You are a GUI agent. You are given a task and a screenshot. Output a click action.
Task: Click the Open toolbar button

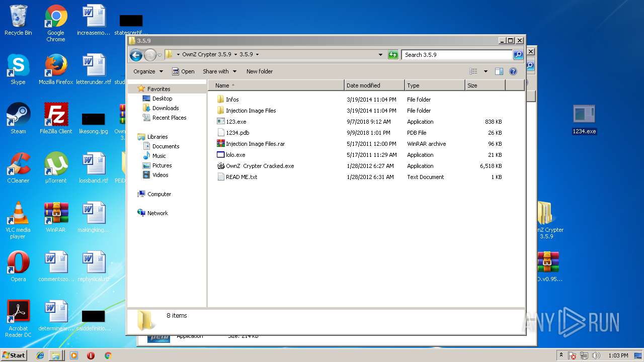click(183, 71)
